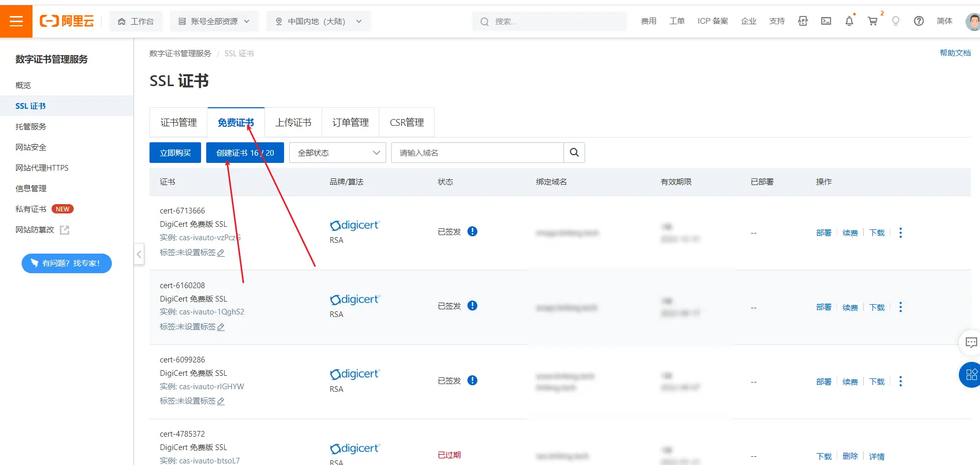This screenshot has height=465, width=980.
Task: Edit tag of cert-6160208
Action: [x=221, y=327]
